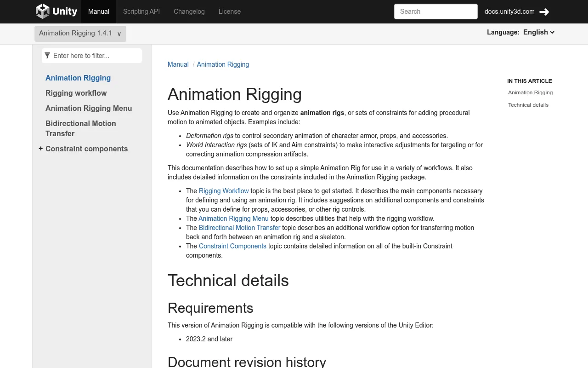Click the 'World Interaction rigs' italic text
Screen dimensions: 588x368
click(216, 145)
